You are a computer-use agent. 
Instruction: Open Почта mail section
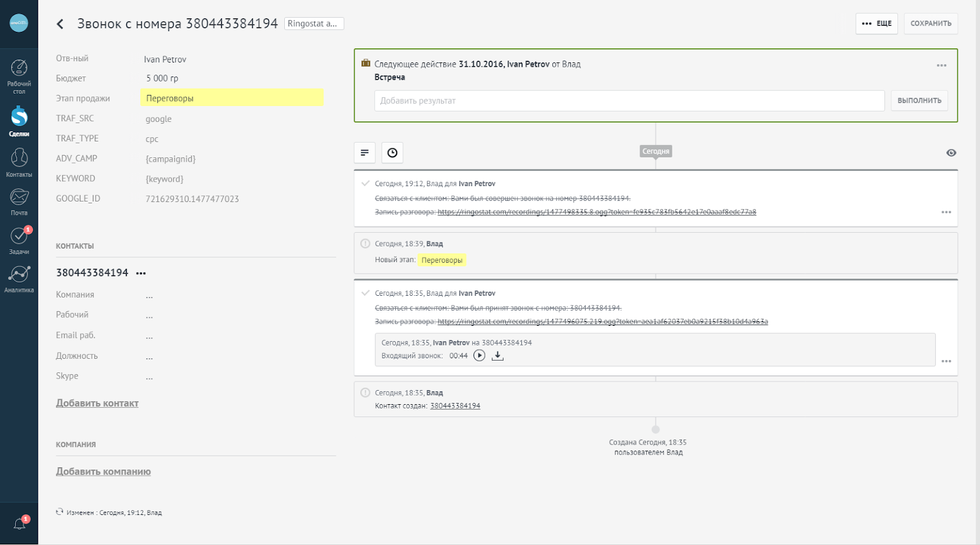tap(19, 201)
